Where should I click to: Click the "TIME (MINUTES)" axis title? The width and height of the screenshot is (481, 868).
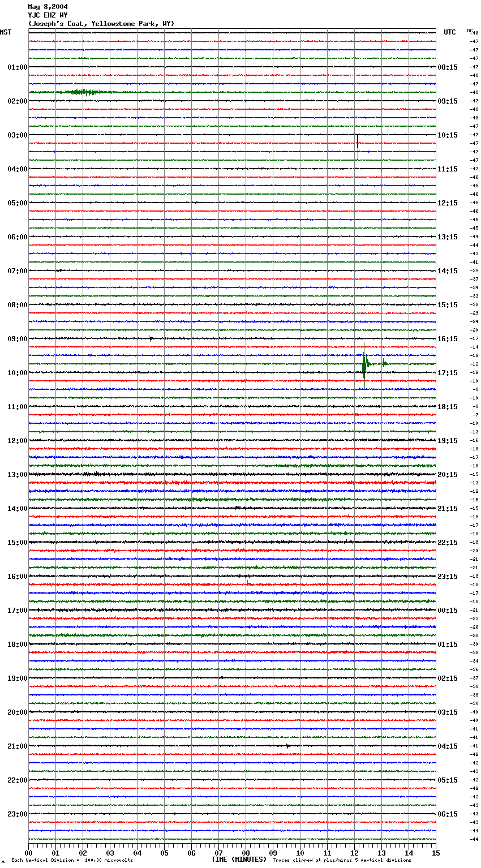pyautogui.click(x=239, y=860)
